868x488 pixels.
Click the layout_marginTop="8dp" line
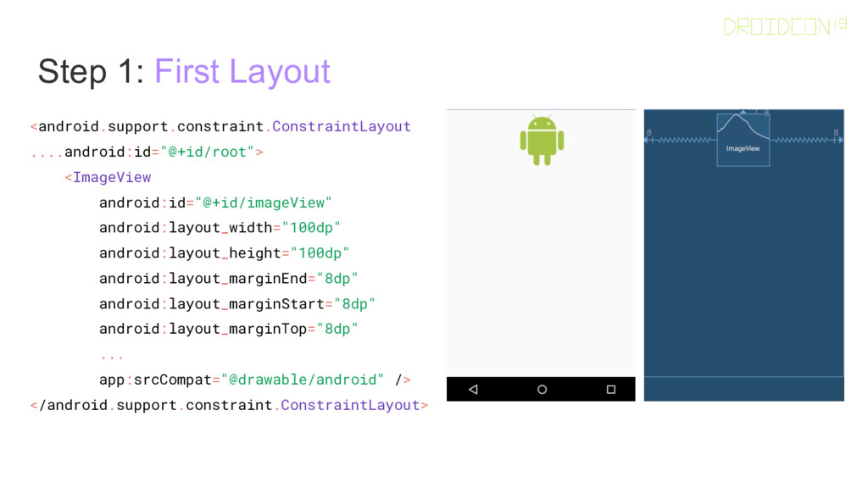pos(229,330)
